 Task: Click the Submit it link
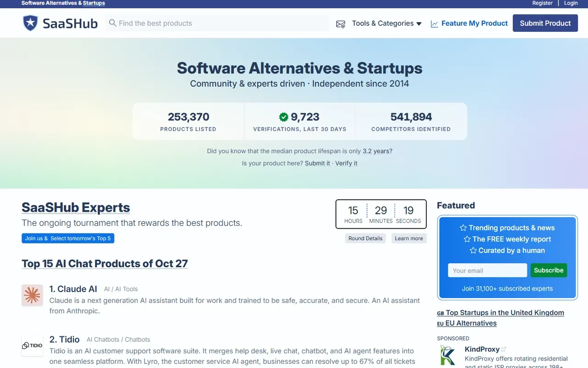[x=317, y=163]
